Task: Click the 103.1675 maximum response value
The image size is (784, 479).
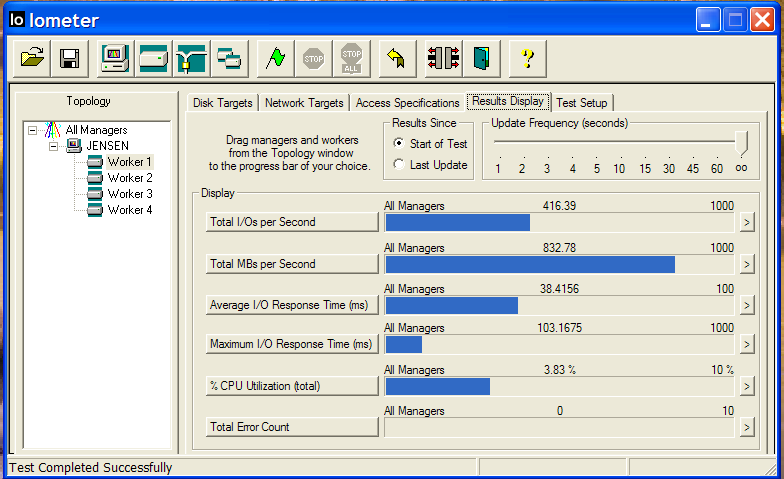Action: (560, 328)
